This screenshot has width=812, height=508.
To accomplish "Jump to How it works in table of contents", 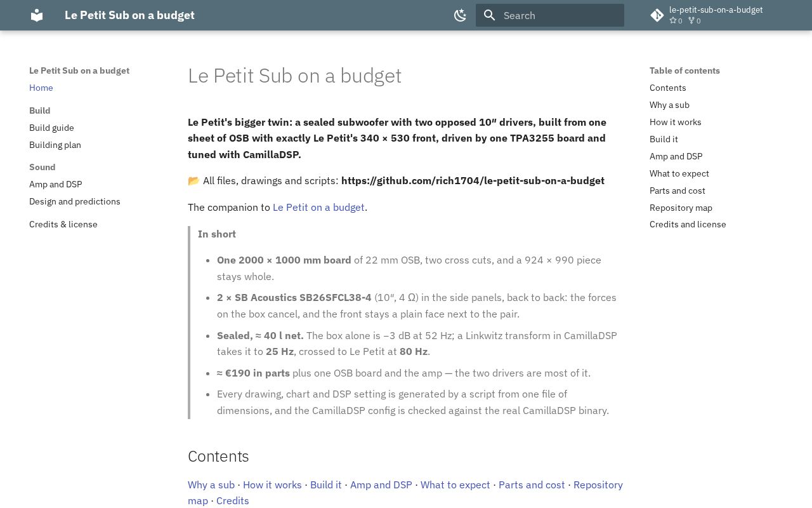I will [x=676, y=122].
